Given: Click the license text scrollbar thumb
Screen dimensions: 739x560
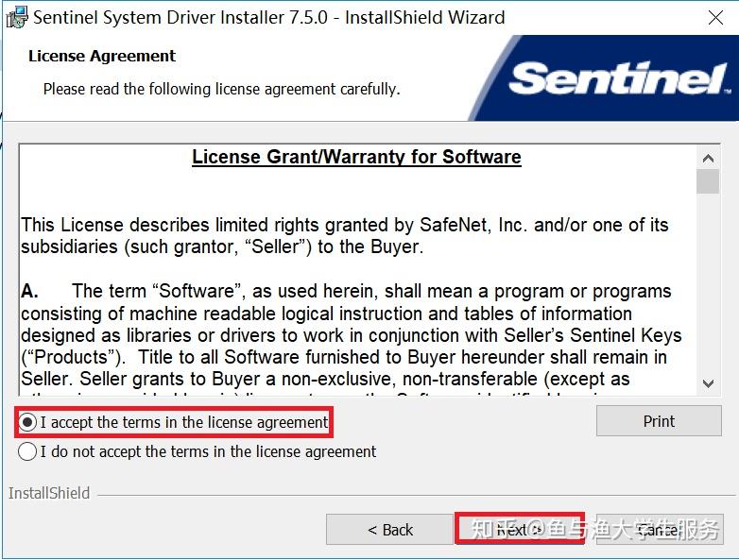Looking at the screenshot, I should [708, 180].
